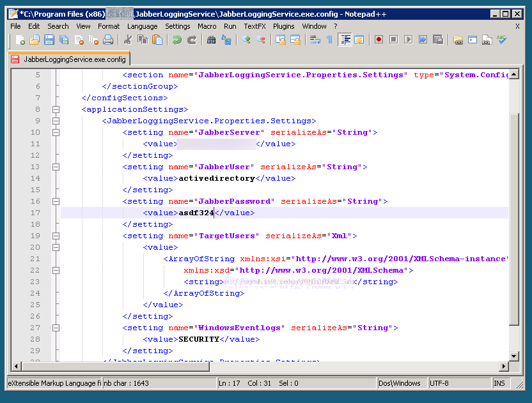Collapse the fold marker on line 9
Image resolution: width=532 pixels, height=403 pixels.
56,121
